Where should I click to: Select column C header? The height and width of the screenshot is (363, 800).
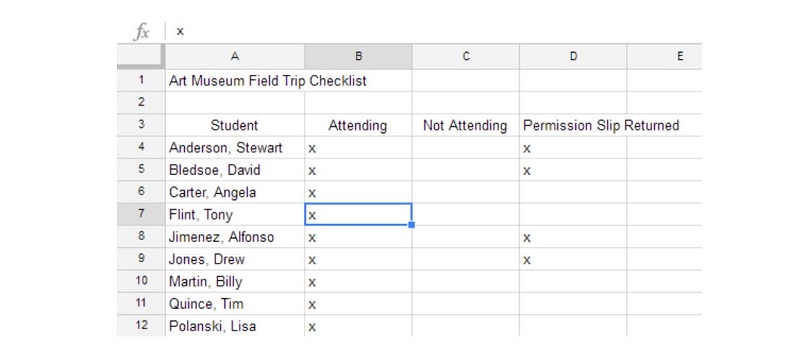tap(466, 57)
